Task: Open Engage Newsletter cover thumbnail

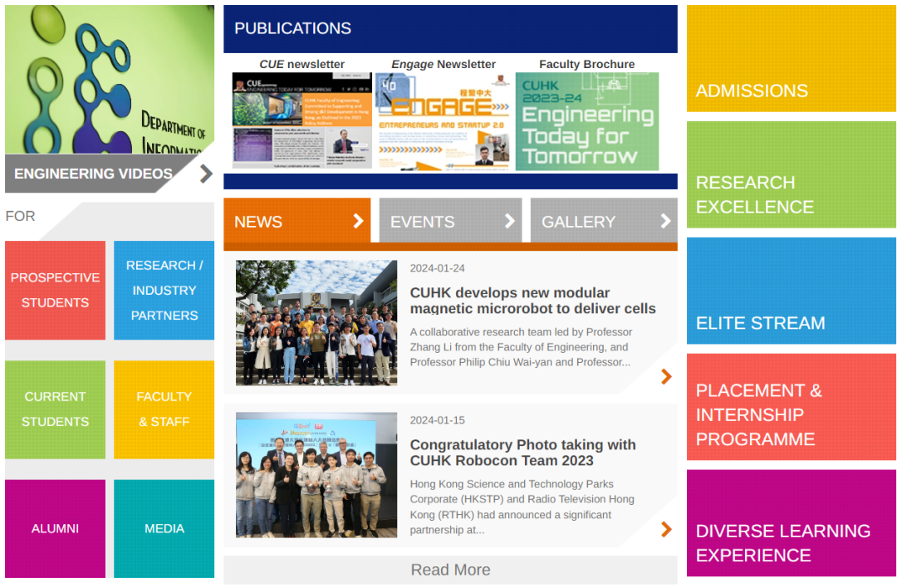Action: click(443, 121)
